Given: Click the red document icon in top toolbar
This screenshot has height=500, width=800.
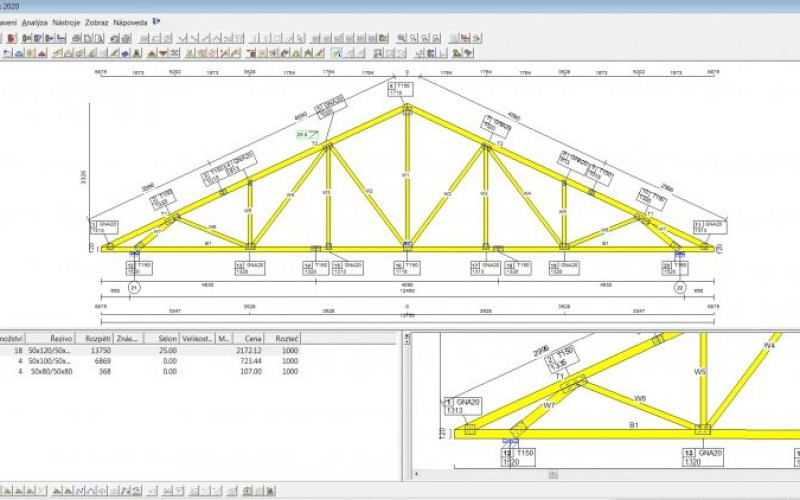Looking at the screenshot, I should [12, 38].
